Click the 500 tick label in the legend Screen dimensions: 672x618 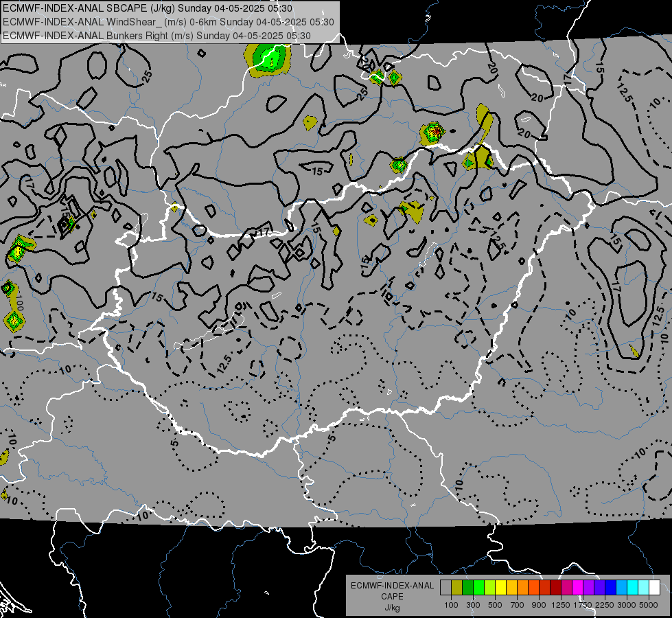[495, 605]
